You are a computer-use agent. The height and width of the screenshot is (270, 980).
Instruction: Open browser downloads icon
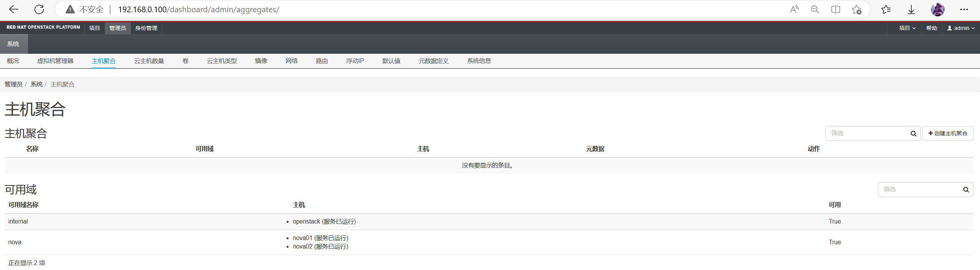911,10
